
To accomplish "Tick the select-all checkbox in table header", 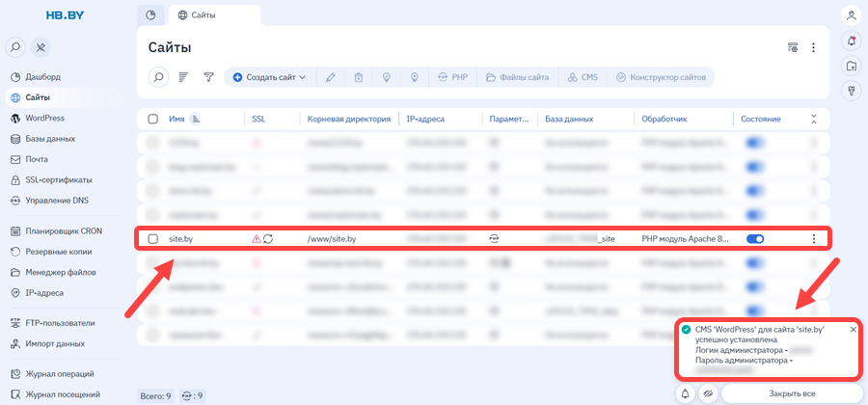I will (x=152, y=119).
